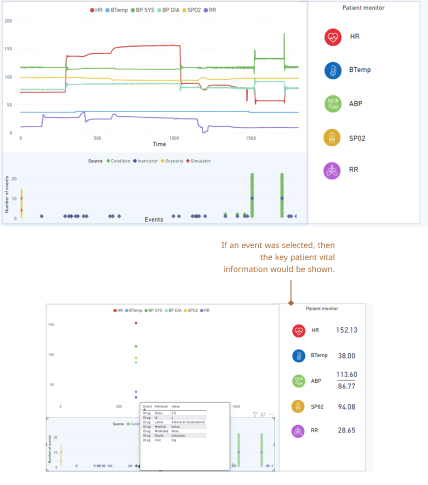Click the HR heart icon beside value 152.13

pyautogui.click(x=299, y=331)
